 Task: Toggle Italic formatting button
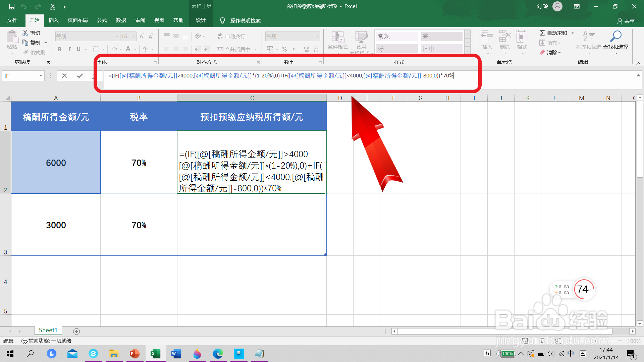(69, 49)
